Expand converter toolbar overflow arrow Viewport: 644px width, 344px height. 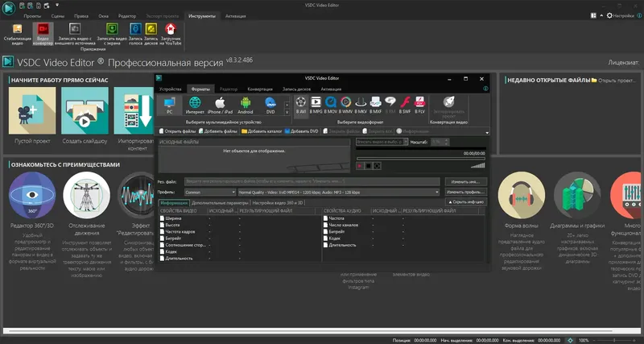(x=487, y=133)
